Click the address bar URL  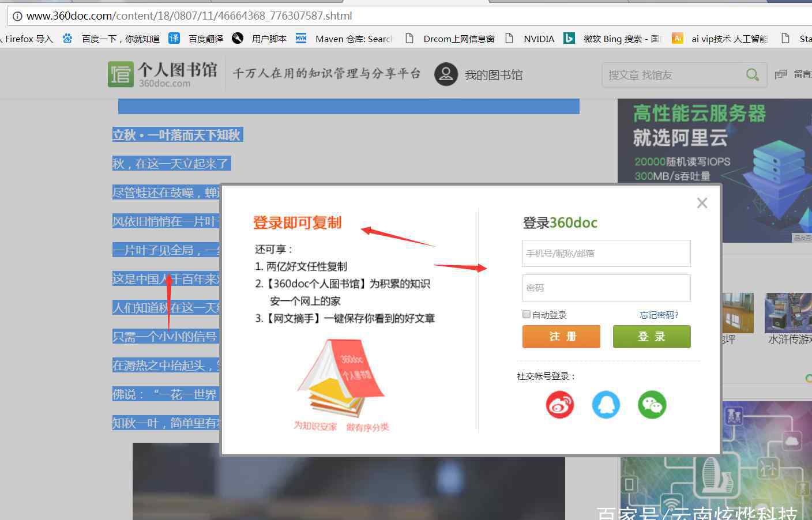[189, 16]
